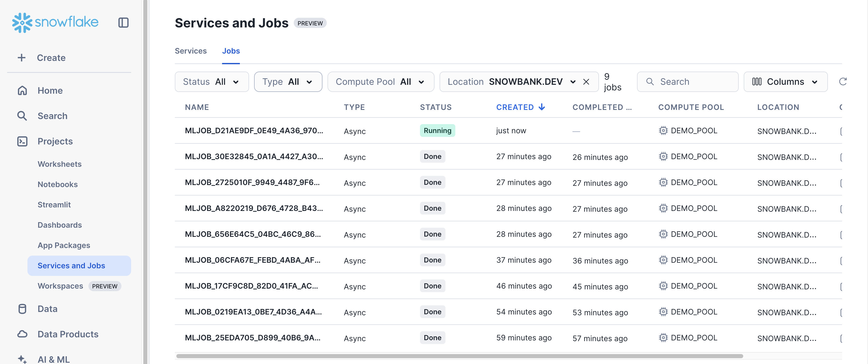Open the Columns dropdown
The height and width of the screenshot is (364, 868).
[x=785, y=82]
